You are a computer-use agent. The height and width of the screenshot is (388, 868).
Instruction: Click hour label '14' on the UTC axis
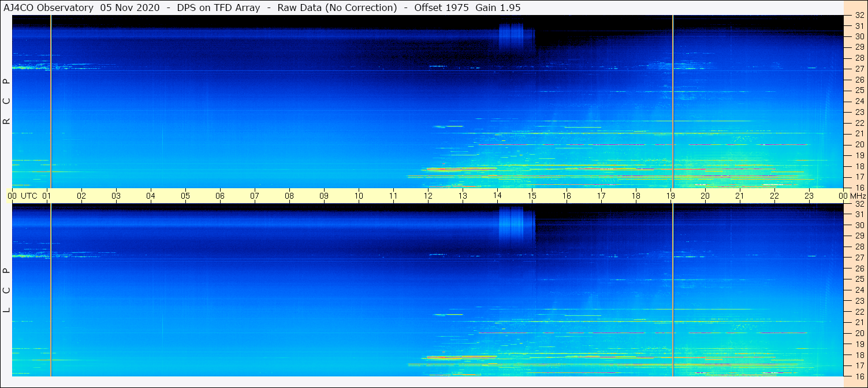point(497,196)
